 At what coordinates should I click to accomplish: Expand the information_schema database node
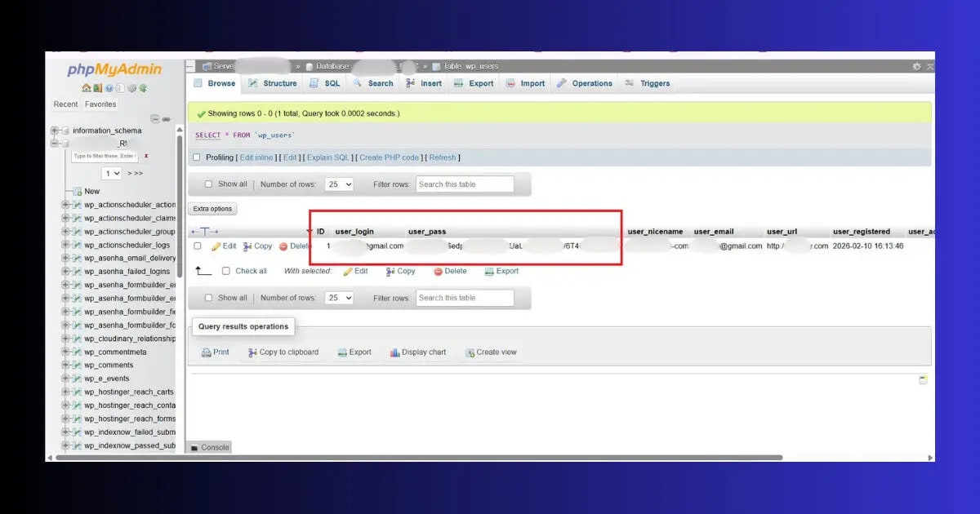(53, 130)
